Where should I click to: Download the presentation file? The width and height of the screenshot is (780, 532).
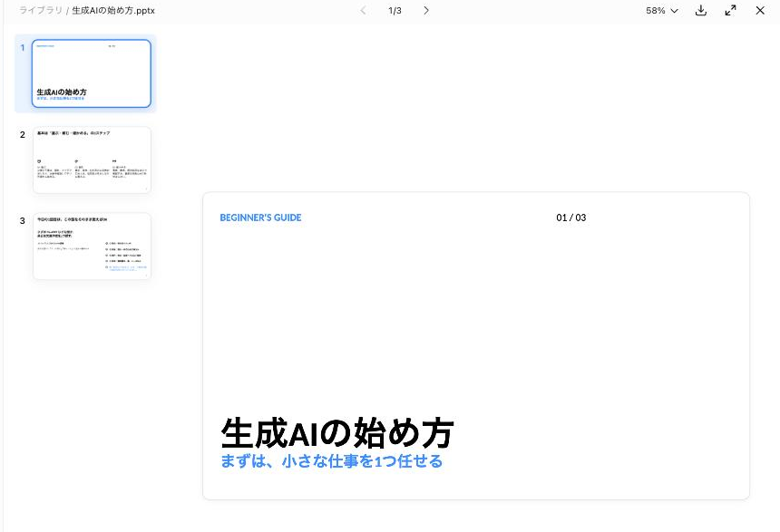point(701,11)
